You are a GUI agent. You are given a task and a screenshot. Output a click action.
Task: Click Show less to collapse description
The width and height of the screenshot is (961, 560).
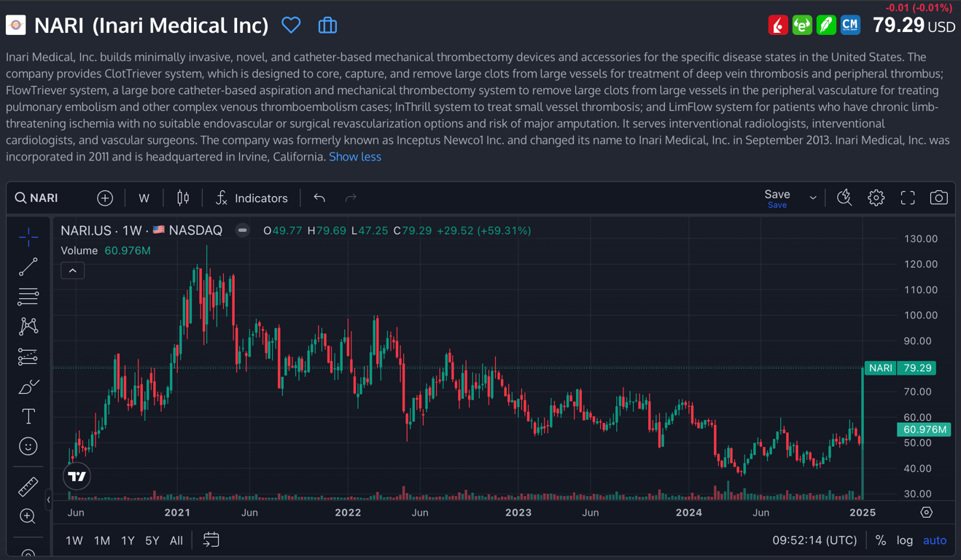[x=355, y=157]
